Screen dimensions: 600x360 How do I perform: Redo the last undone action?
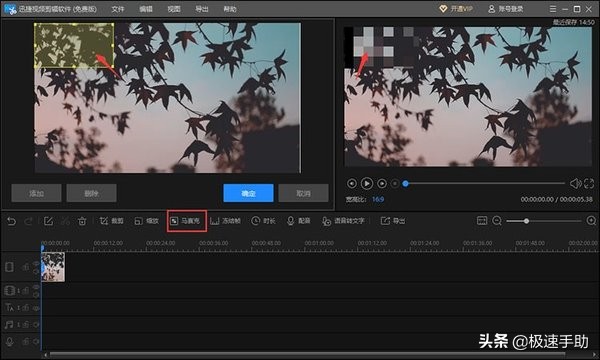pos(28,221)
